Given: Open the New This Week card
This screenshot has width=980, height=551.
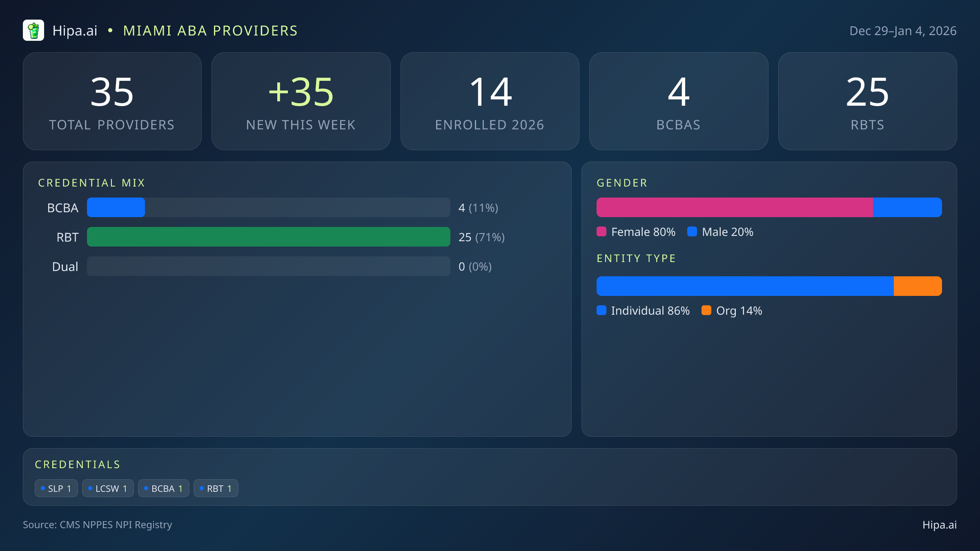Looking at the screenshot, I should (x=301, y=101).
